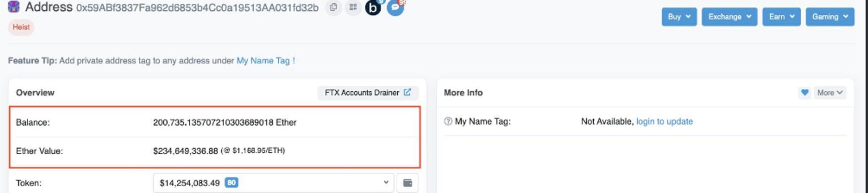Screen dimensions: 868x193
Task: Expand the Token holdings $14,254,083.49 dropdown
Action: (x=273, y=183)
